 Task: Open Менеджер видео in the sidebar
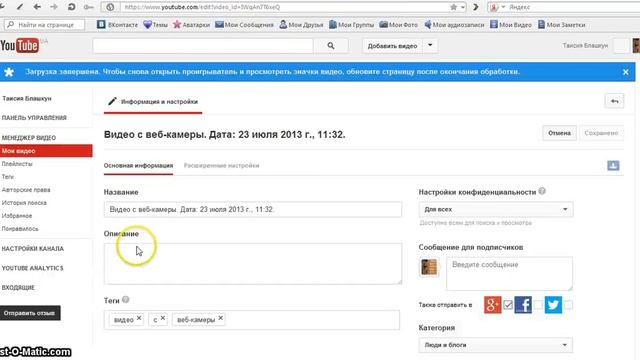[x=29, y=138]
